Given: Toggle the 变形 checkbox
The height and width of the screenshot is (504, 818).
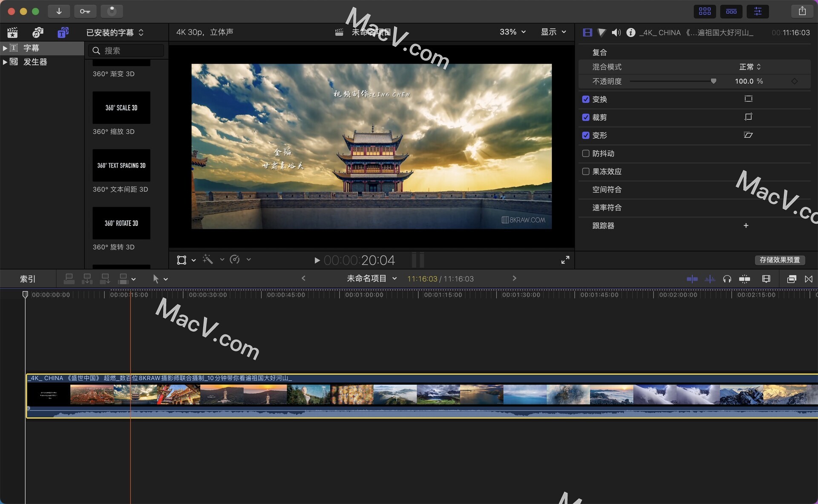Looking at the screenshot, I should 586,135.
